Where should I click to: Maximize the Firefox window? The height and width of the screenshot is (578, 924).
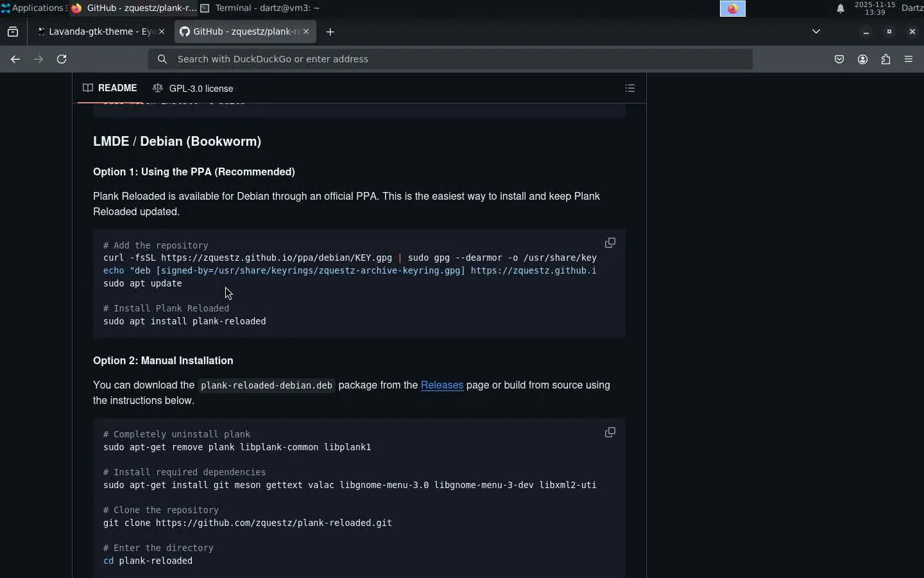coord(889,31)
